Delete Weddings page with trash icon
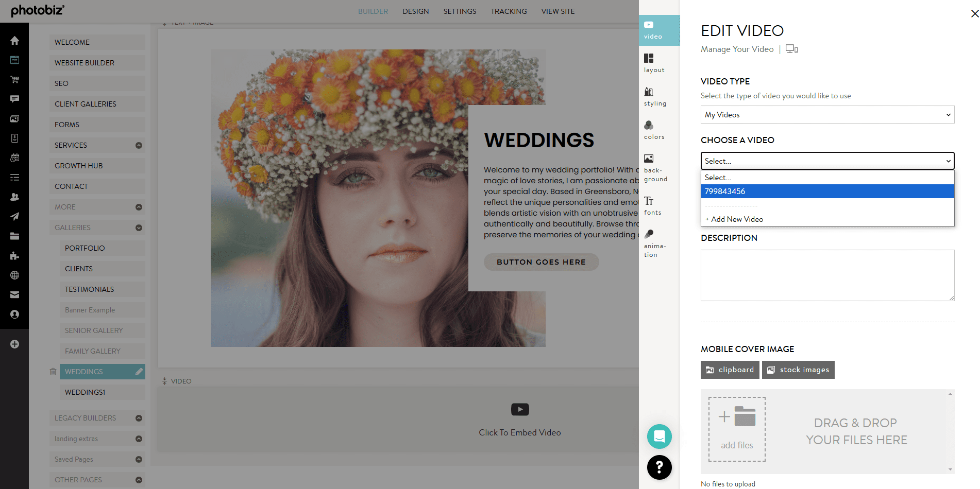 pyautogui.click(x=53, y=372)
